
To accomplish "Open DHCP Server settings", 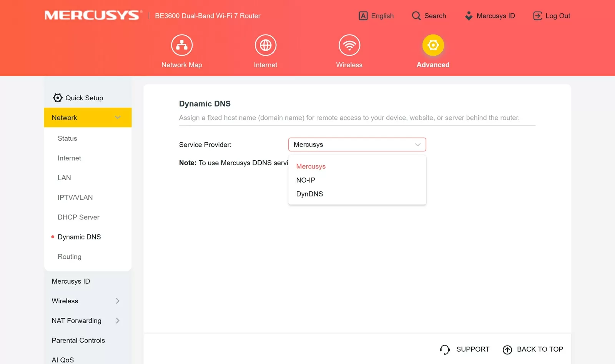I will coord(78,217).
